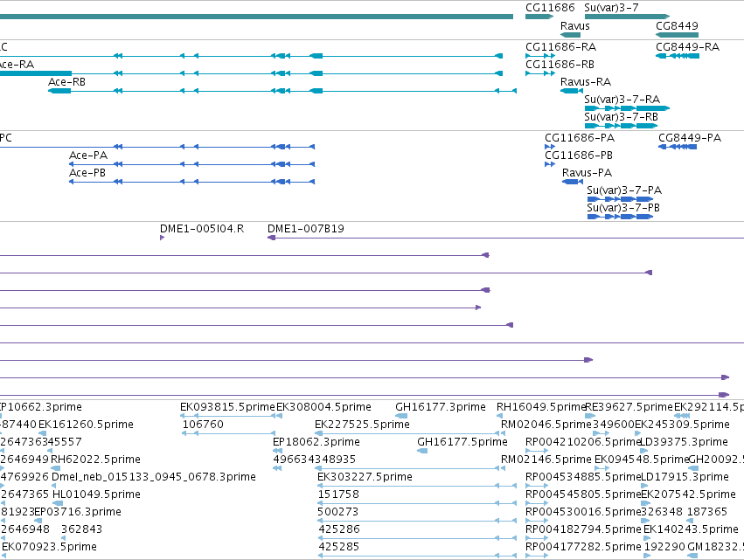This screenshot has width=744, height=560.
Task: Click EST label EK207542.5prime
Action: pyautogui.click(x=689, y=494)
